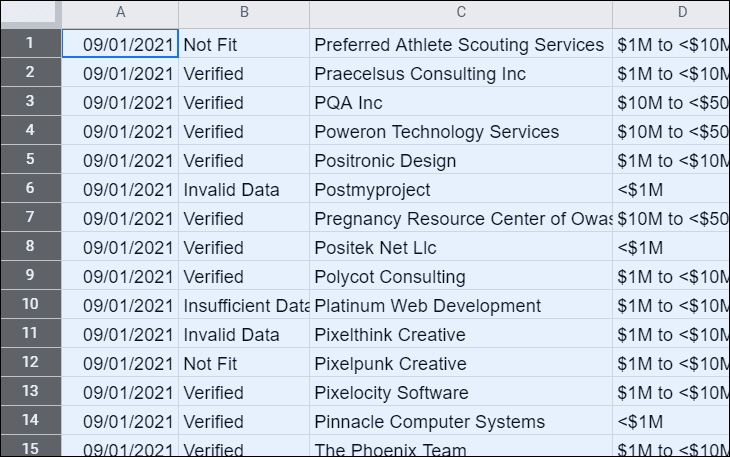This screenshot has height=457, width=730.
Task: Select Platinum Web Development cell
Action: click(461, 305)
